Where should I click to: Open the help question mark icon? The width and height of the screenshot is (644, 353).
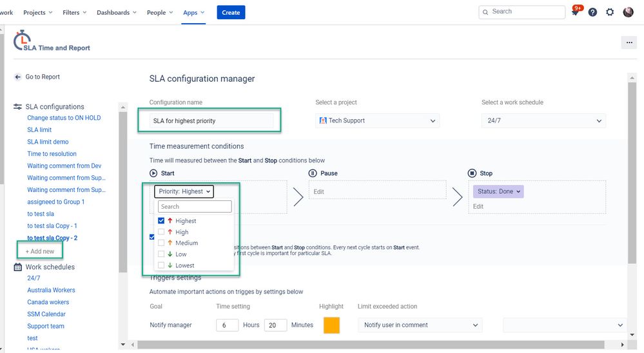[592, 12]
